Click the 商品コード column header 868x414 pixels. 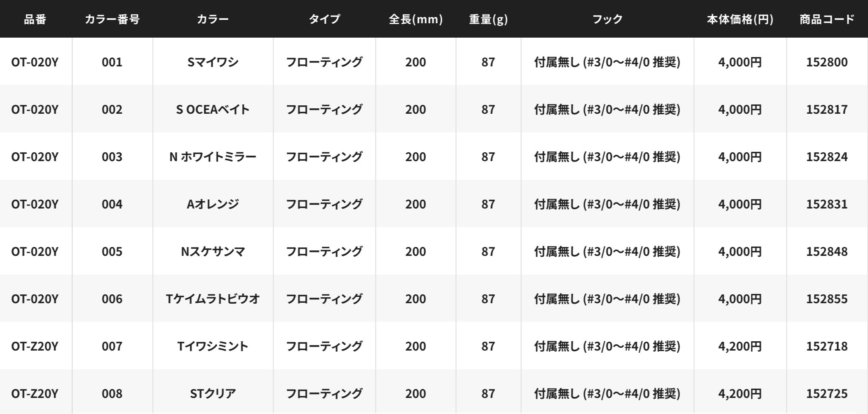tap(827, 19)
